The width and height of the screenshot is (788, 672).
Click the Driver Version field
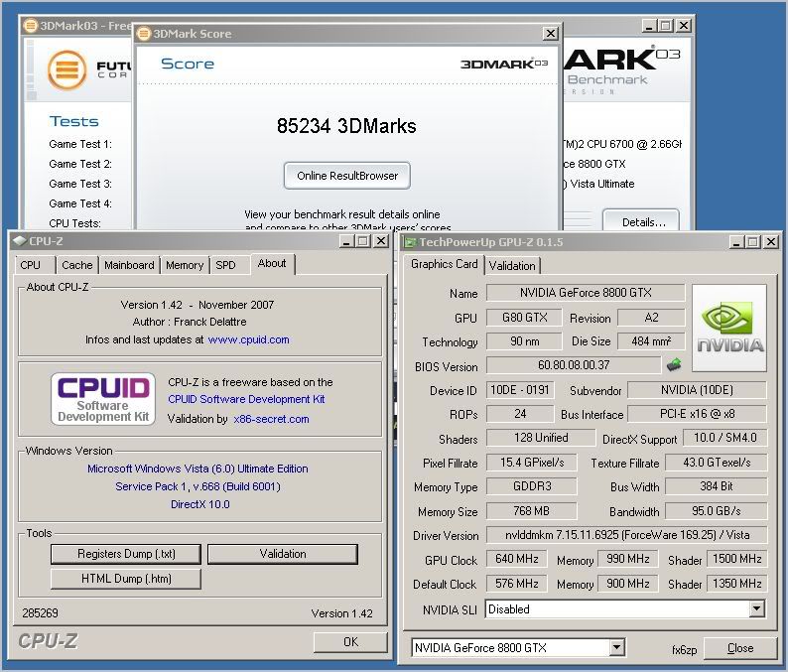(x=626, y=535)
